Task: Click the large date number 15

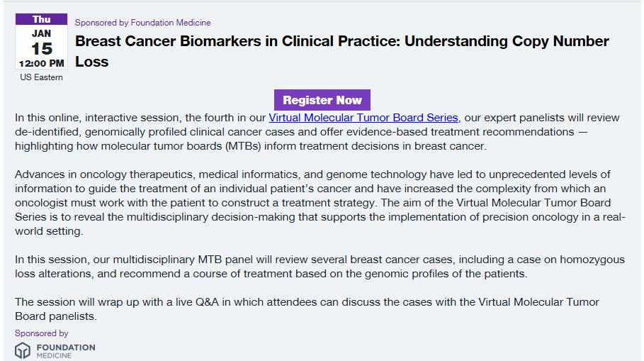Action: (x=41, y=48)
